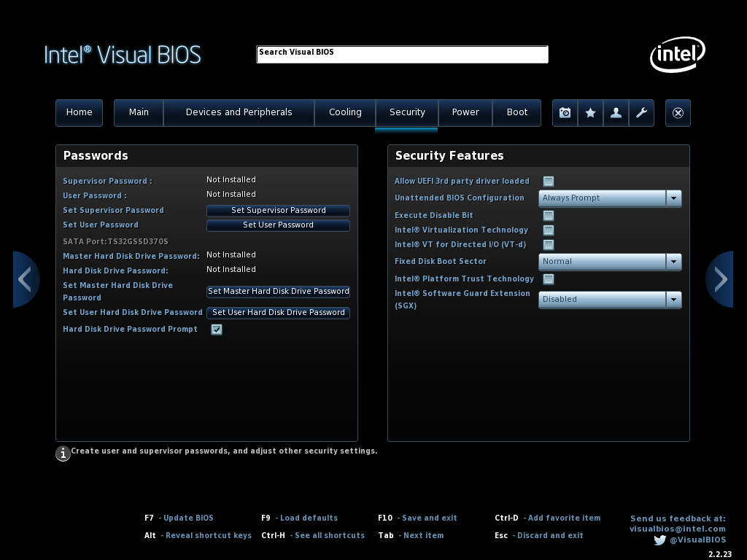This screenshot has height=560, width=747.
Task: Uncheck Hard Disk Drive Password Prompt
Action: [217, 330]
